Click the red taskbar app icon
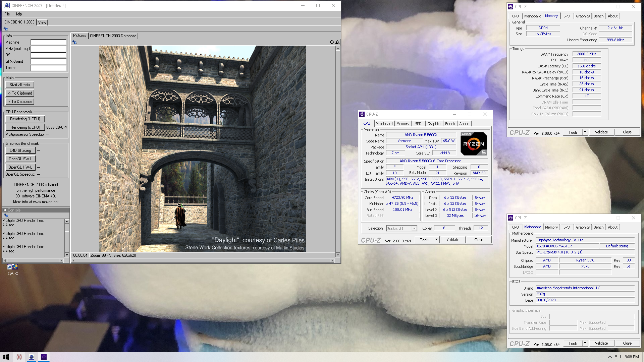The height and width of the screenshot is (362, 644). (19, 357)
